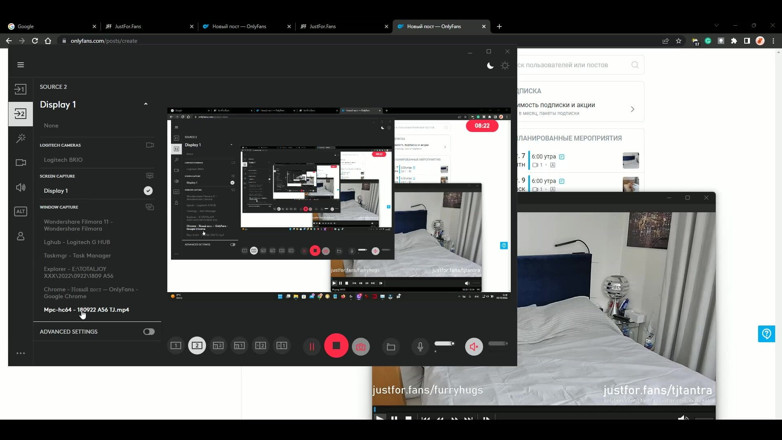Screen dimensions: 782x440
Task: Open the magic wand effects panel
Action: (20, 138)
